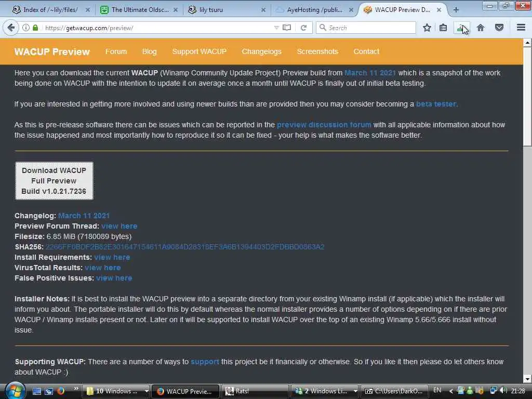This screenshot has height=399, width=532.
Task: Open the volume speaker tray icon
Action: (503, 391)
